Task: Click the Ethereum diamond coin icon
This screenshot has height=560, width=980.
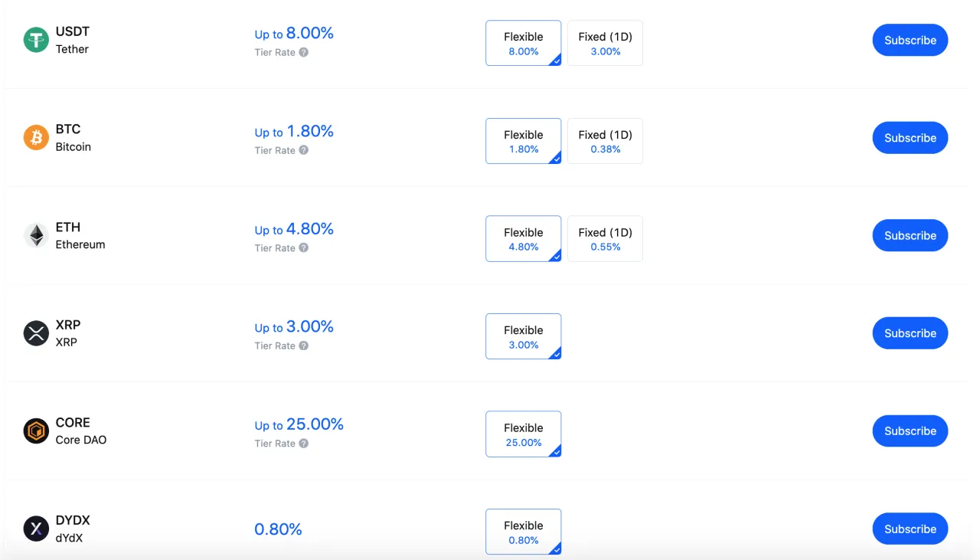Action: click(36, 235)
